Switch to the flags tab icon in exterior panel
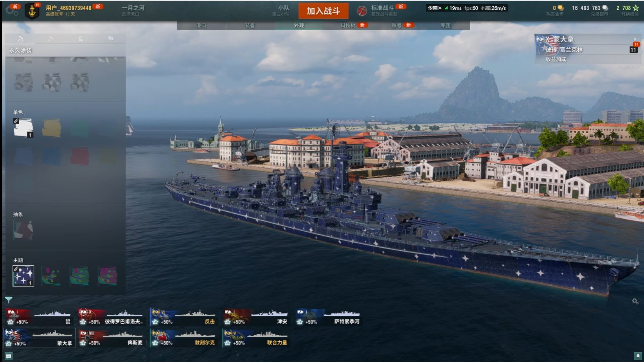 [81, 38]
